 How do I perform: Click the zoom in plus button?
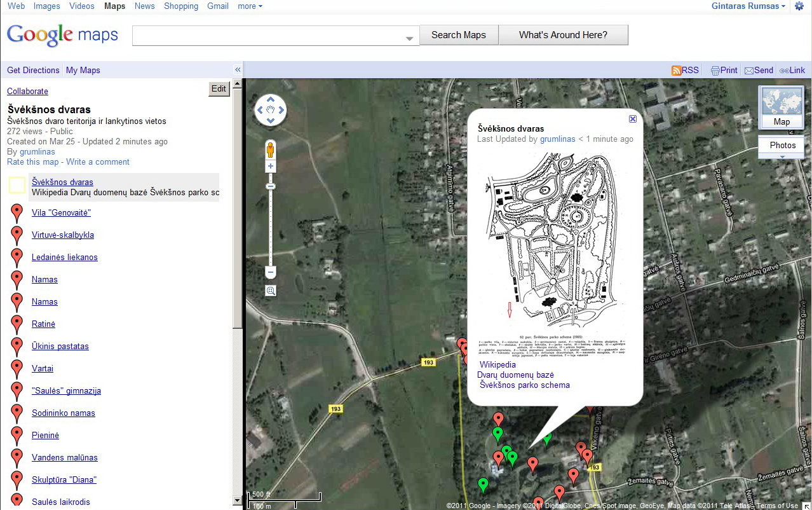pyautogui.click(x=271, y=167)
